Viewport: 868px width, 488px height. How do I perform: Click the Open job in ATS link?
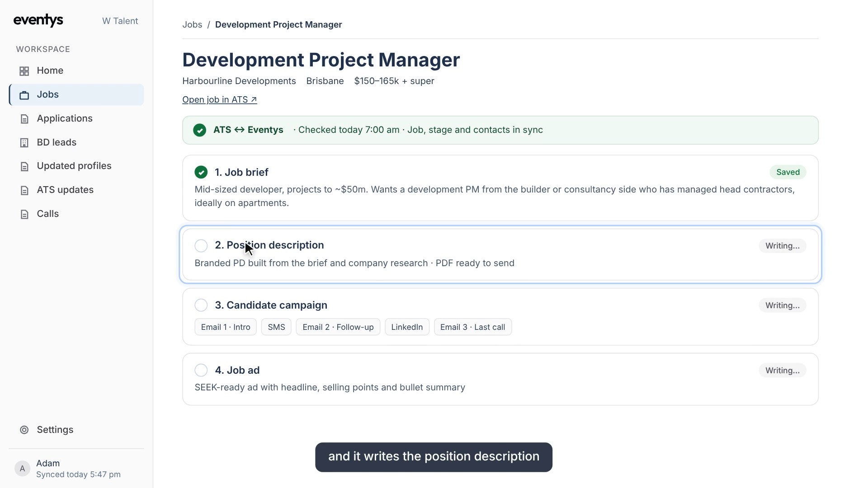pyautogui.click(x=220, y=99)
